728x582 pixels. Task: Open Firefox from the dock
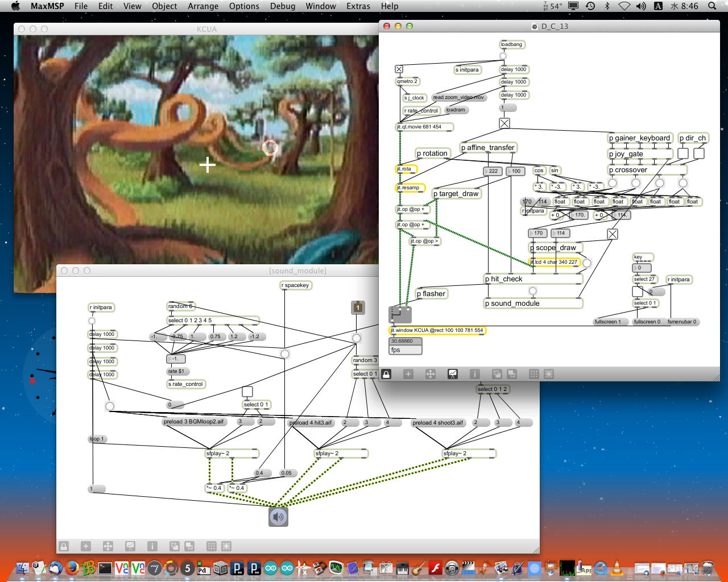pyautogui.click(x=72, y=568)
